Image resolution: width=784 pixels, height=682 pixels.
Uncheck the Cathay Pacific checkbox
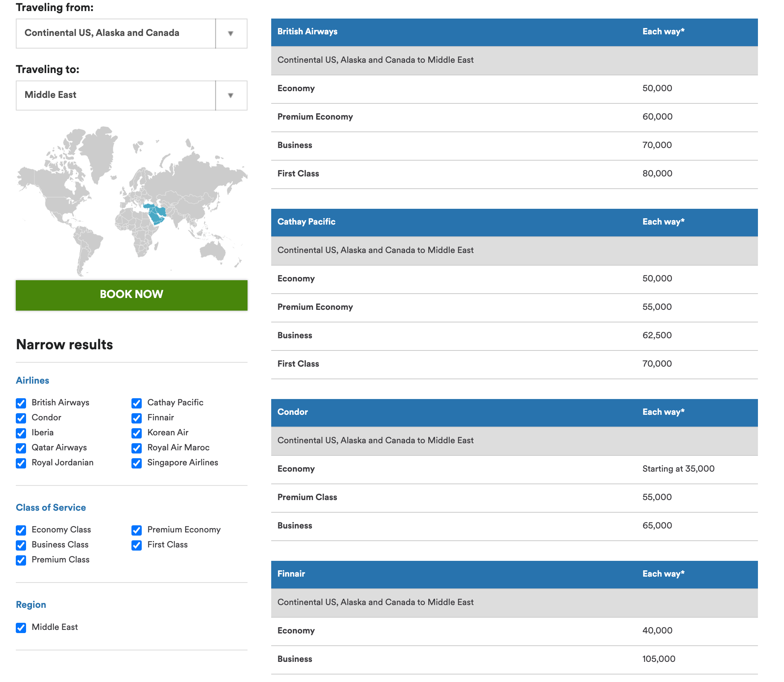point(137,403)
